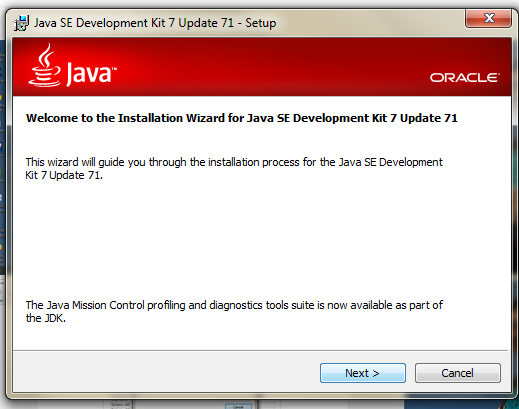The image size is (519, 409).
Task: Click the installer icon in the title bar
Action: click(x=21, y=23)
